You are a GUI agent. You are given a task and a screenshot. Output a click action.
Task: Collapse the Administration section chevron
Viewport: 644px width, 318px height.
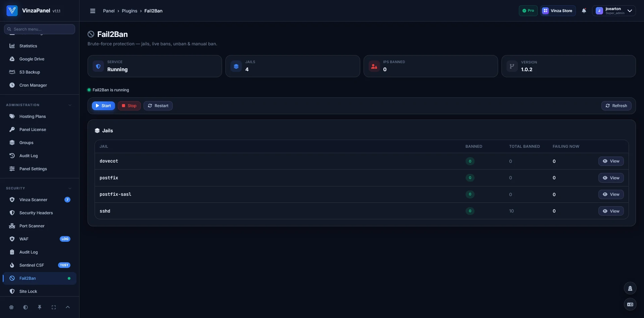[70, 105]
